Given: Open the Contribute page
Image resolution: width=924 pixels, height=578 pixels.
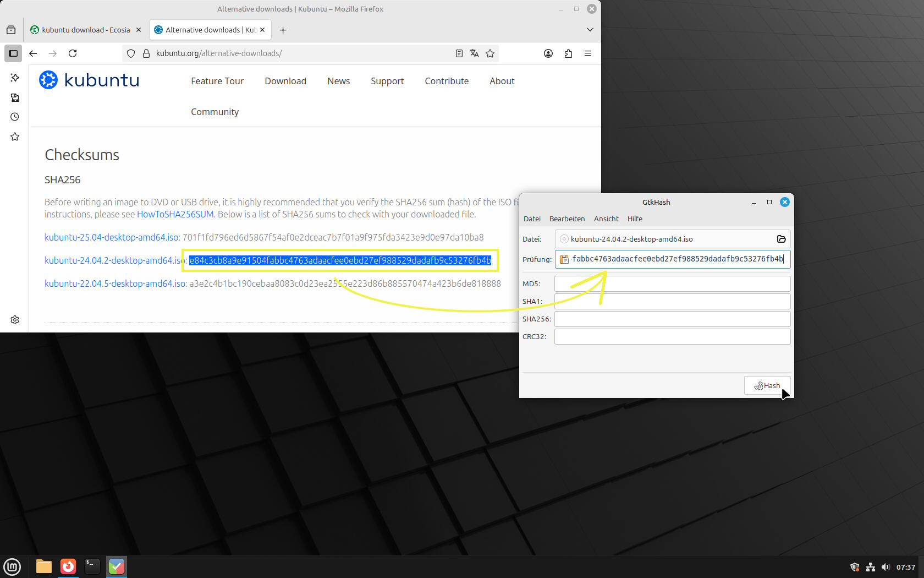Looking at the screenshot, I should click(447, 81).
